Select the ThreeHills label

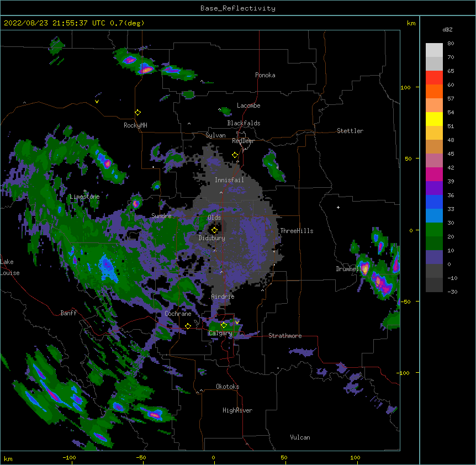tap(297, 231)
